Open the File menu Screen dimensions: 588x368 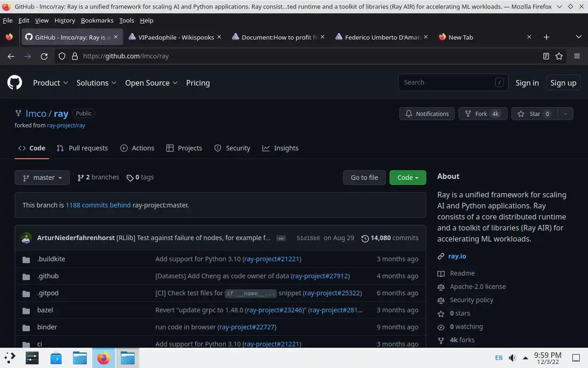[8, 20]
